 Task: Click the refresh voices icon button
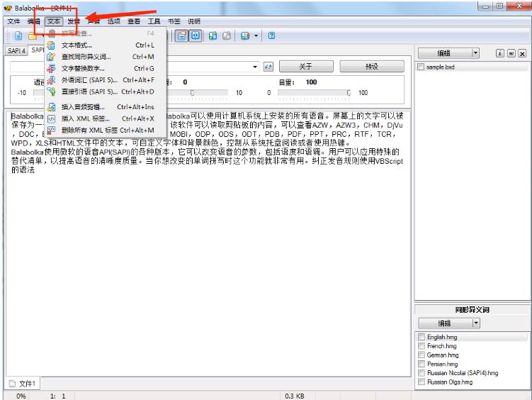click(x=268, y=67)
